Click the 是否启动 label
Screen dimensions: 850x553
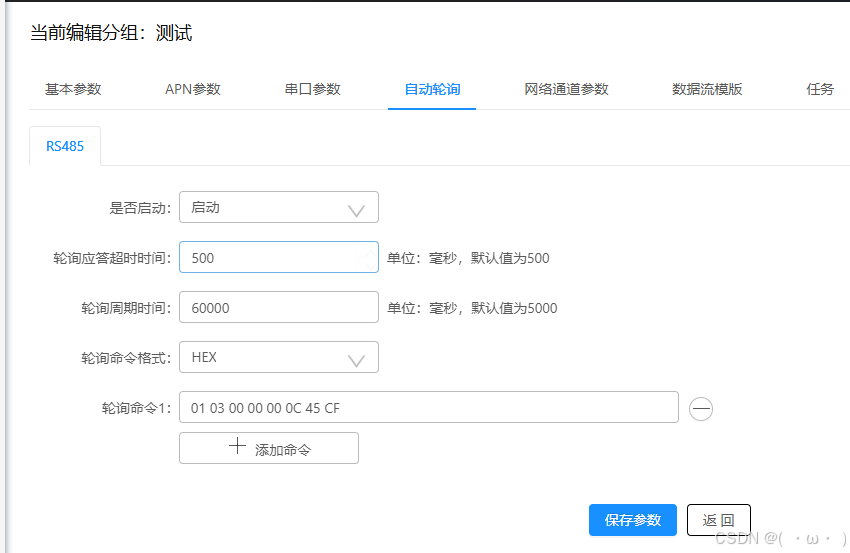(140, 208)
